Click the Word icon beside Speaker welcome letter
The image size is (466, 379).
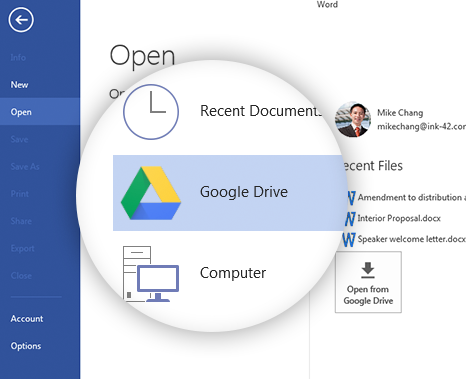pos(349,240)
